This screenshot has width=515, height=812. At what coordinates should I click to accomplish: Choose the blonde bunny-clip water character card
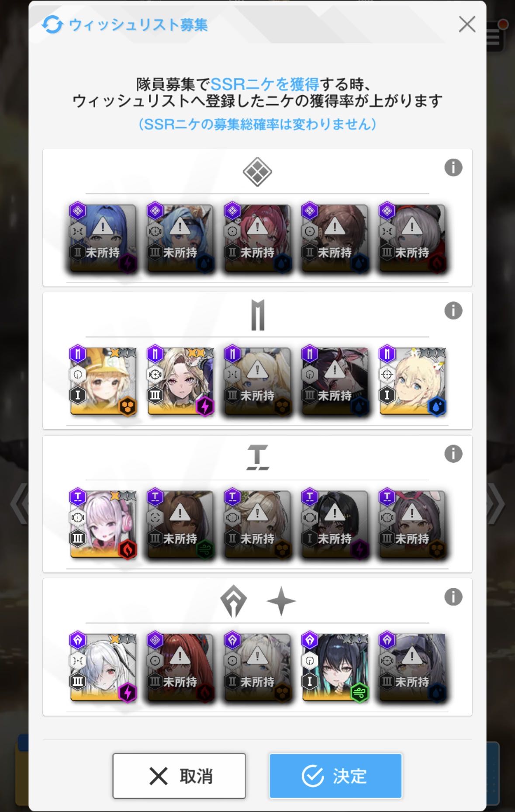point(412,382)
